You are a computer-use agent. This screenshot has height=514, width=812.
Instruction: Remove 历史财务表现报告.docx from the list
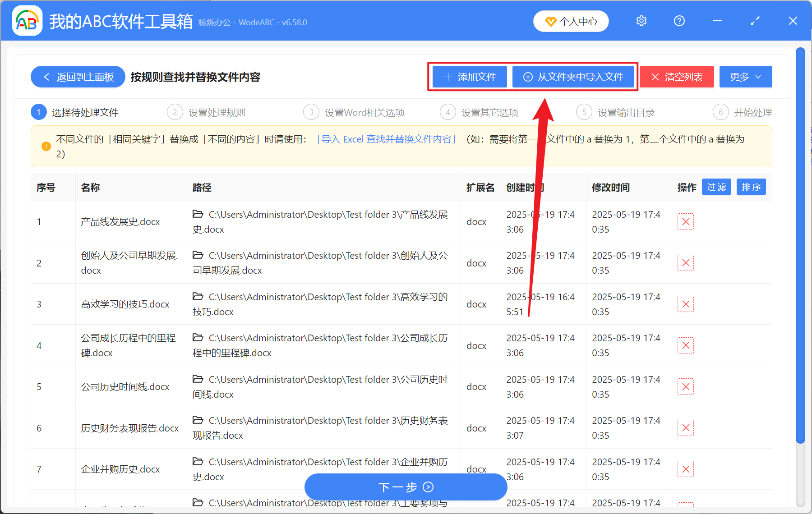point(685,427)
